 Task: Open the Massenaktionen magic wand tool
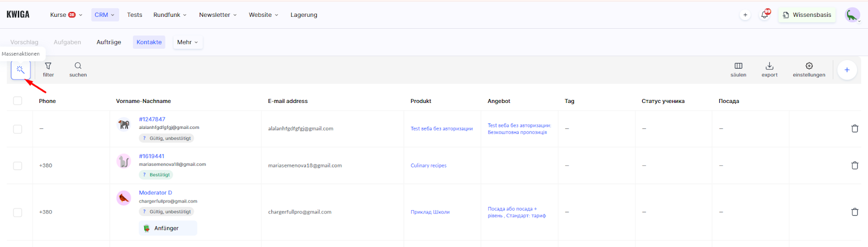[21, 70]
